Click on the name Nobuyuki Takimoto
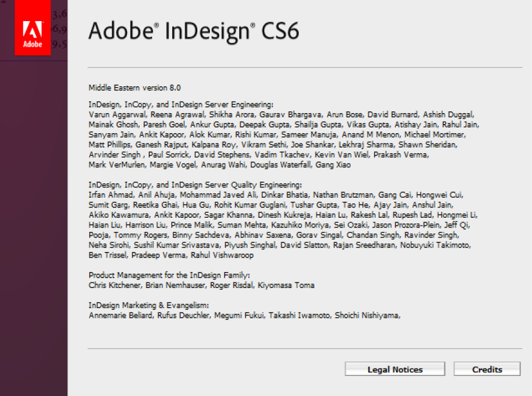This screenshot has width=532, height=396. 437,245
